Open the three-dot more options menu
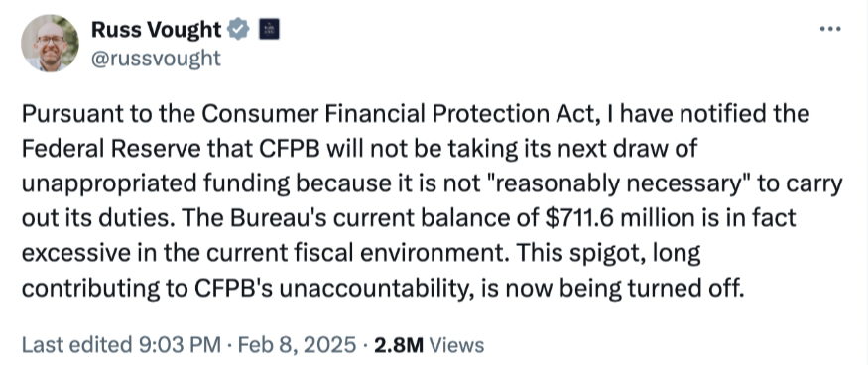 (830, 29)
